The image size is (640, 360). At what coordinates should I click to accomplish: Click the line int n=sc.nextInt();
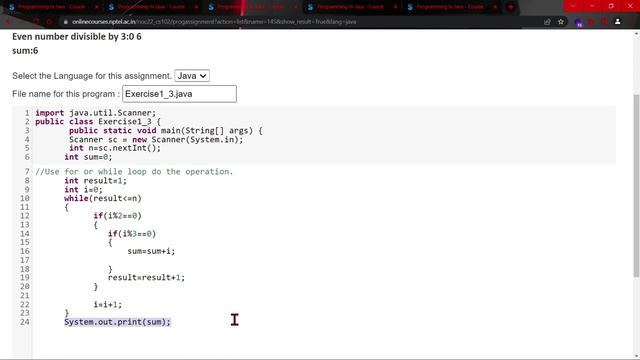coord(115,148)
